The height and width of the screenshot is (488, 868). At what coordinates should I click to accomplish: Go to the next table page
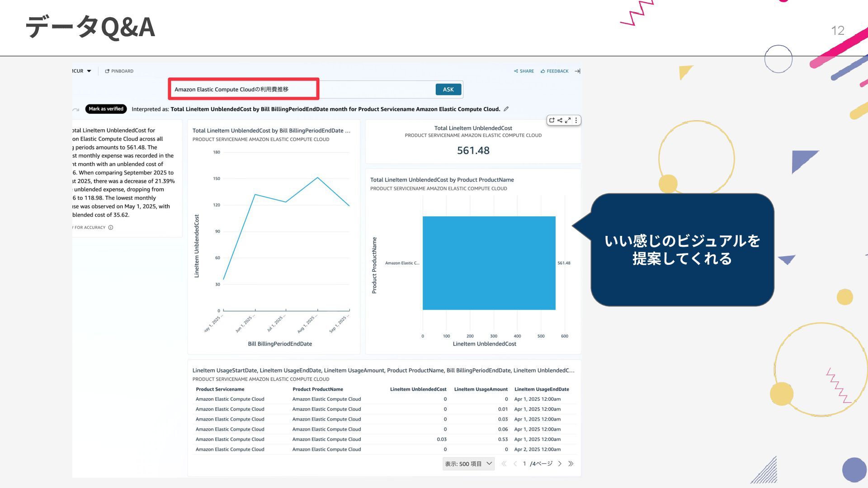pyautogui.click(x=560, y=464)
